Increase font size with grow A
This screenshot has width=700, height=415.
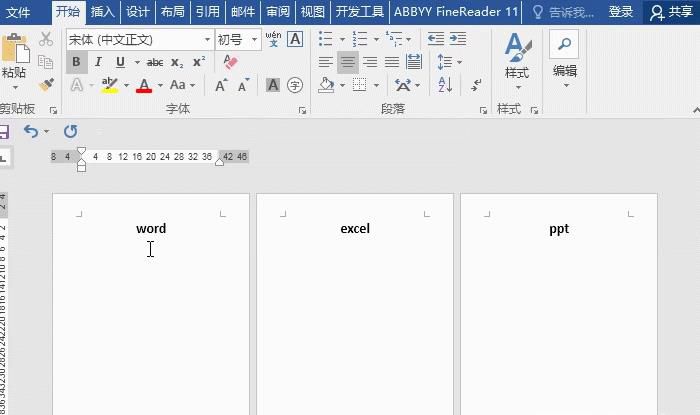[221, 85]
